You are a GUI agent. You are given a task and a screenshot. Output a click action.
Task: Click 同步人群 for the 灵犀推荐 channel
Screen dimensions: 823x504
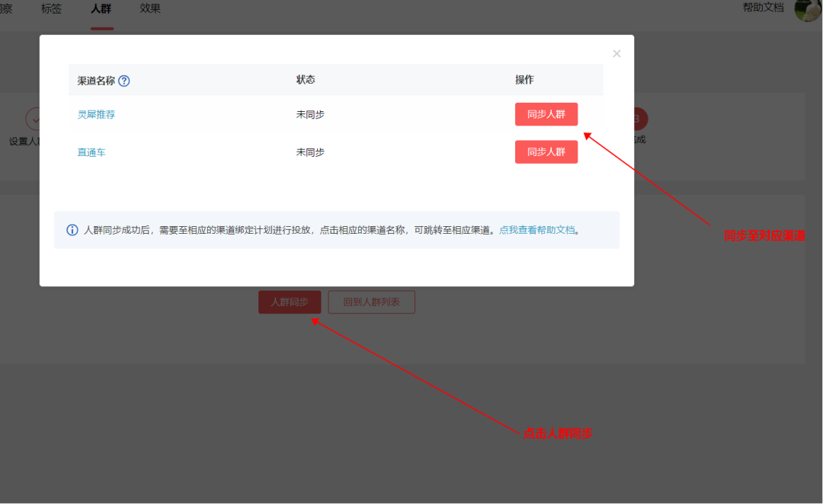(x=546, y=115)
